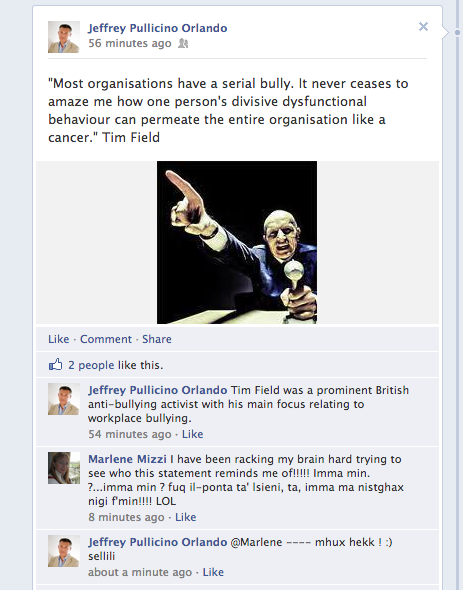Open the Marlene Mizzi name link
The width and height of the screenshot is (463, 590).
[x=127, y=459]
